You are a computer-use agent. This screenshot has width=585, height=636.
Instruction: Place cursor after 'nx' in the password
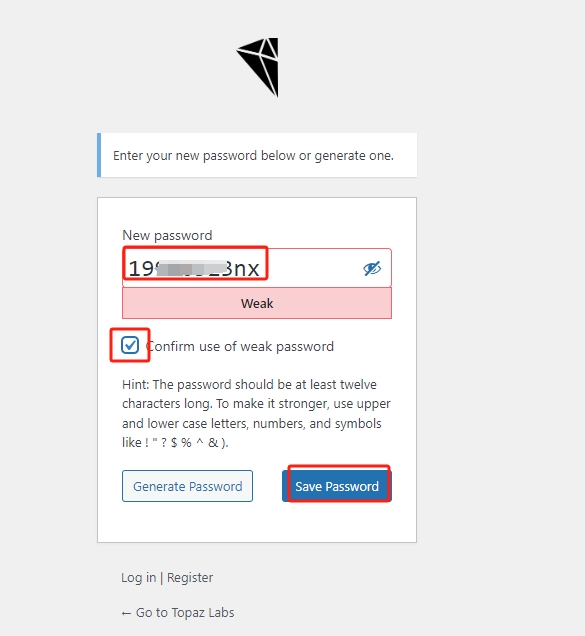click(x=261, y=269)
